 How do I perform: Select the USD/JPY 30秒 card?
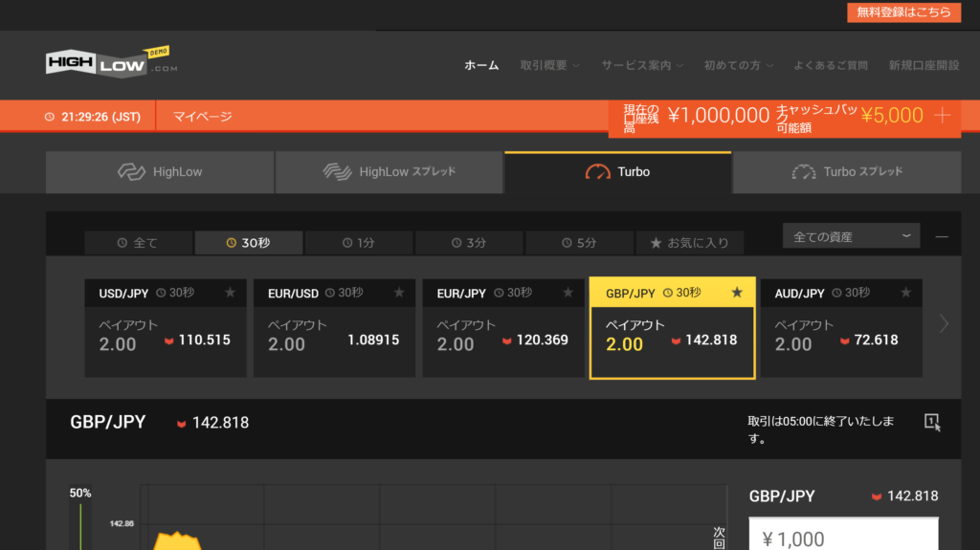166,328
